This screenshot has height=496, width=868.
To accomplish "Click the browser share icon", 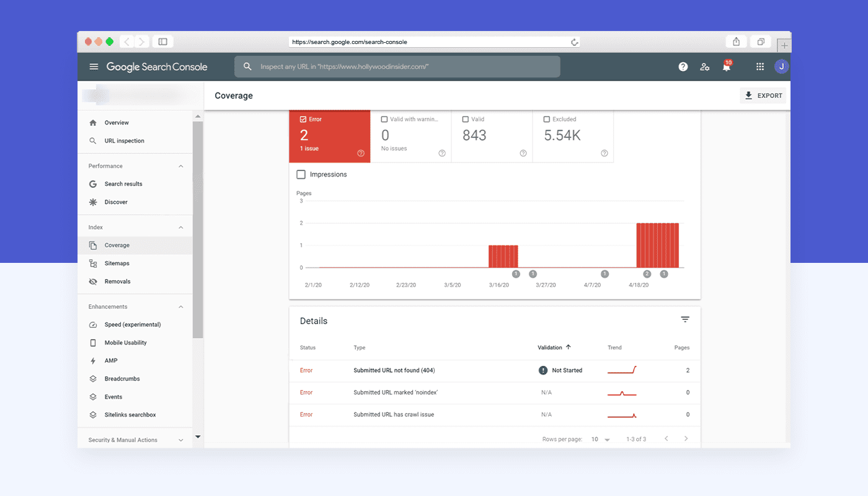I will click(736, 42).
